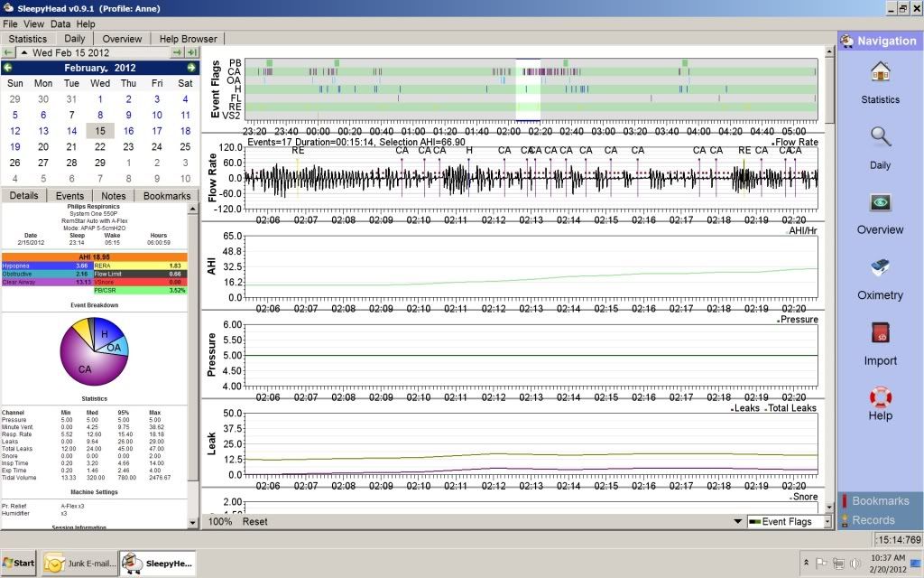Click the system tray clock

888,564
